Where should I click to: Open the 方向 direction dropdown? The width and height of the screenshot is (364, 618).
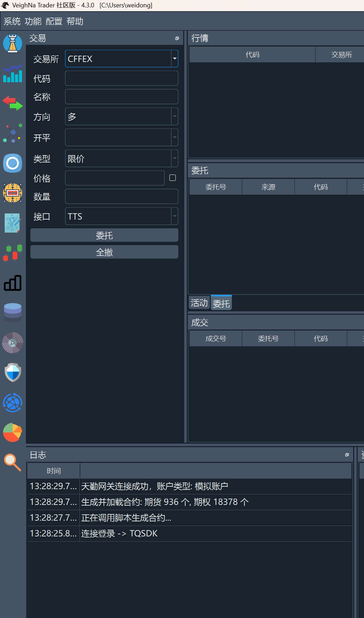[174, 117]
